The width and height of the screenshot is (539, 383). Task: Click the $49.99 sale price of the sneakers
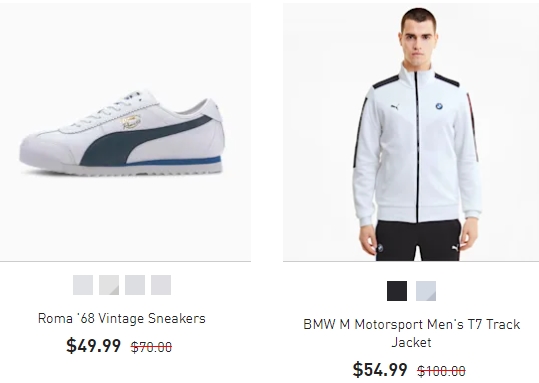point(94,346)
